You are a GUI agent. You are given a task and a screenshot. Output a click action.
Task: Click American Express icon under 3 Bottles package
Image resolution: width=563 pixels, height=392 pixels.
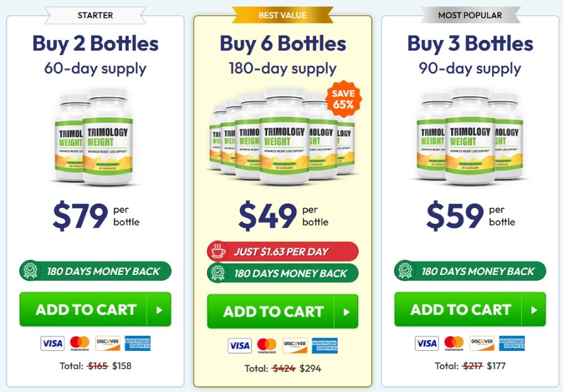pos(511,343)
